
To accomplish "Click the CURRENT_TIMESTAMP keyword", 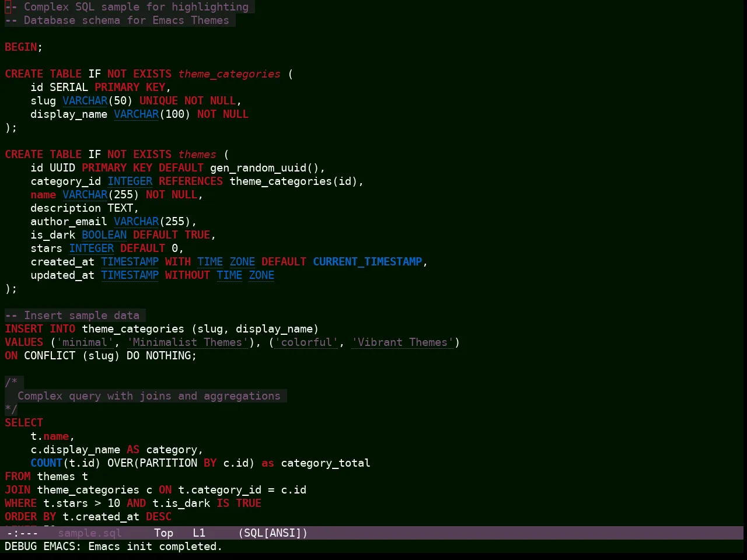I will click(x=368, y=262).
